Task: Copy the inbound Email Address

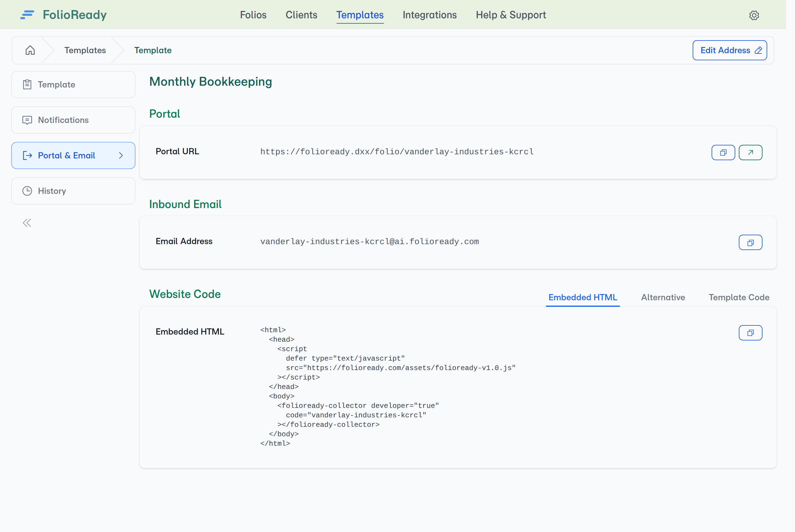Action: pos(750,242)
